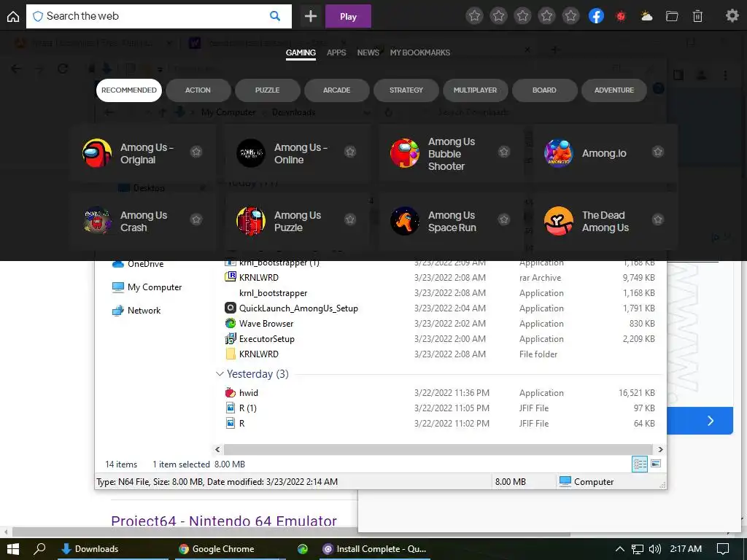Open The Dead Among Us game icon
The width and height of the screenshot is (747, 560).
pos(558,220)
